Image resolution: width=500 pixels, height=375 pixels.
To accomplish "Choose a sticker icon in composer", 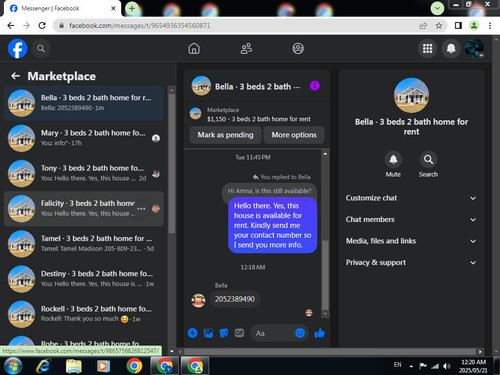I will 224,333.
